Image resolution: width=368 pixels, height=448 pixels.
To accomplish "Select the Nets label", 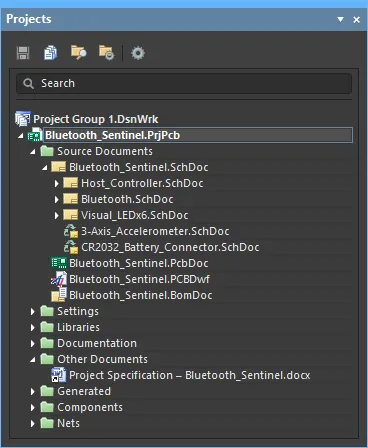I will coord(68,423).
